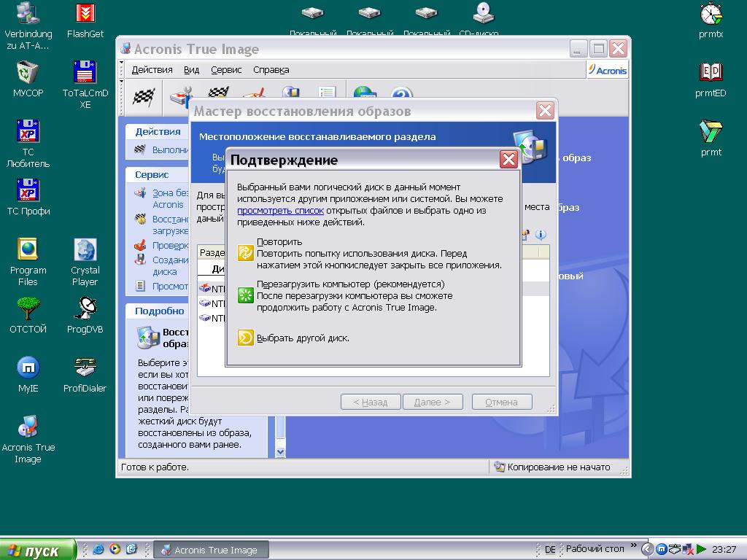Open the prmtx desktop icon
Viewport: 747px width, 560px height.
[x=711, y=20]
